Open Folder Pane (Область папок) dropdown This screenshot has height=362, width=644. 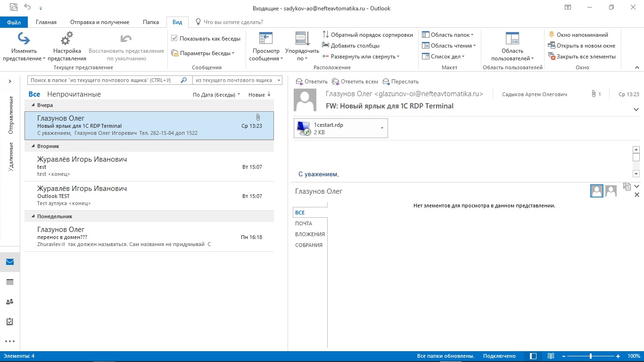tap(448, 35)
